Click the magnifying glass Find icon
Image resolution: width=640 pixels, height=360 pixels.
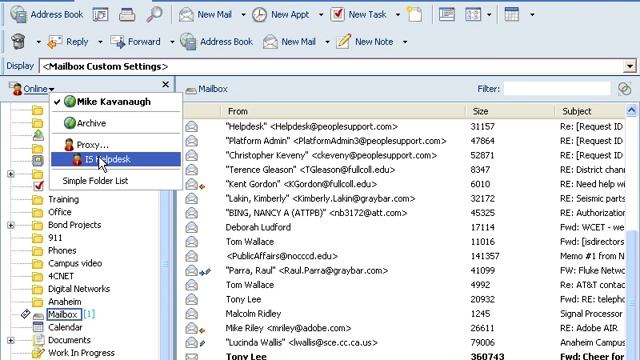154,15
